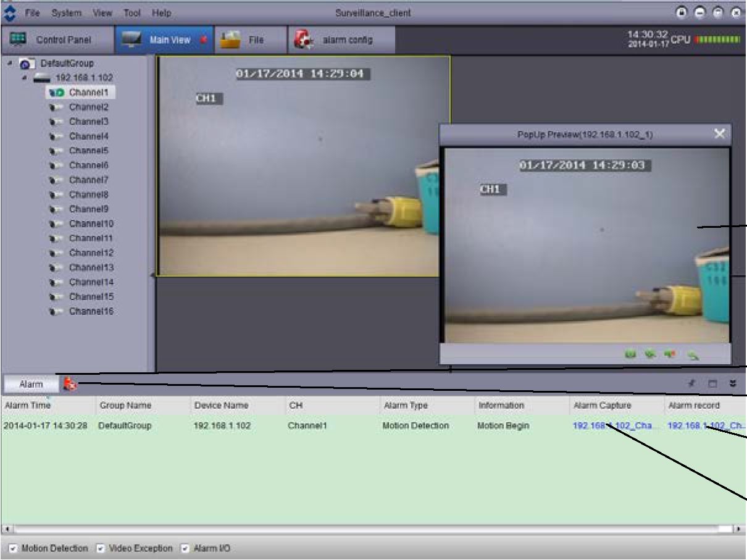This screenshot has width=747, height=560.
Task: Close the Main View tab with red X
Action: pos(202,40)
